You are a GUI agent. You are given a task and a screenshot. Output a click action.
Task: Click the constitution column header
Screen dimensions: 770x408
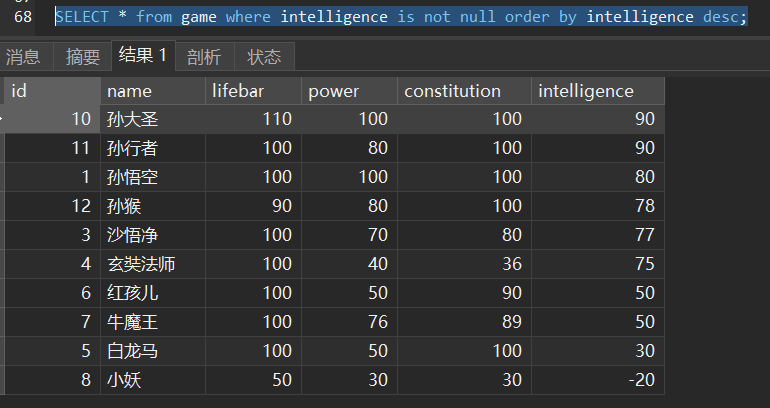[x=464, y=91]
